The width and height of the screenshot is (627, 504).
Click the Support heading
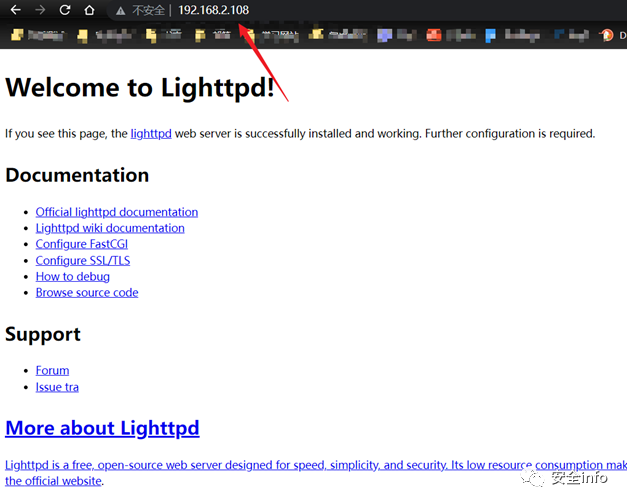tap(43, 334)
